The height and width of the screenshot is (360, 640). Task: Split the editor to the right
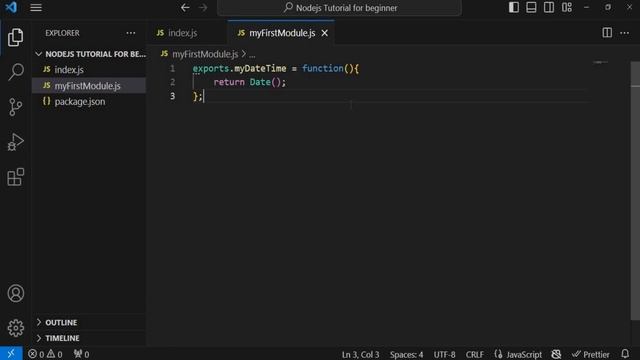pyautogui.click(x=607, y=33)
